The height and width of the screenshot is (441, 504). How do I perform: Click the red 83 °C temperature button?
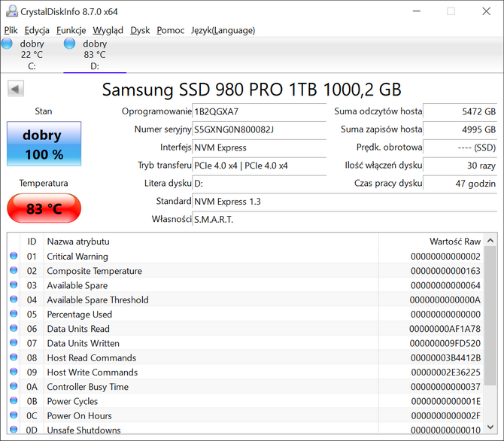44,208
